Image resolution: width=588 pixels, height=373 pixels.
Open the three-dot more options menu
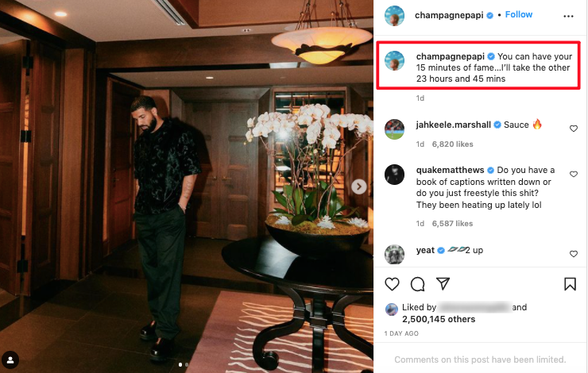coord(568,16)
